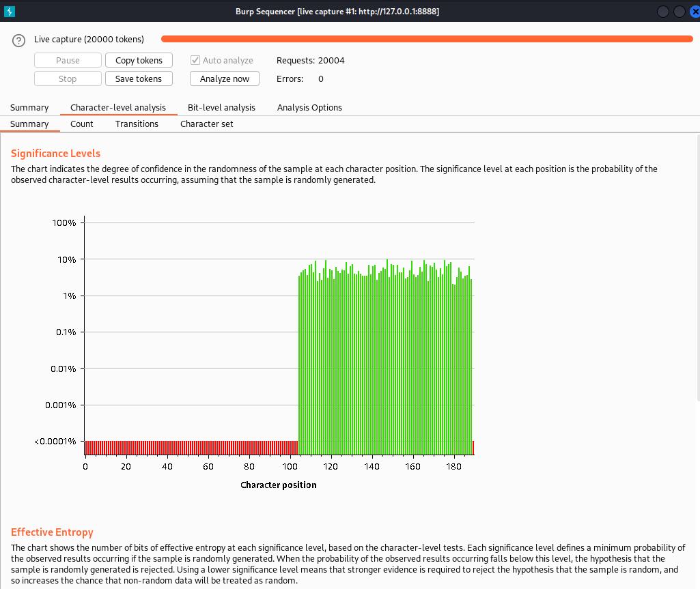The image size is (700, 589).
Task: Click the vertical scrollbar on the right
Action: (x=698, y=268)
